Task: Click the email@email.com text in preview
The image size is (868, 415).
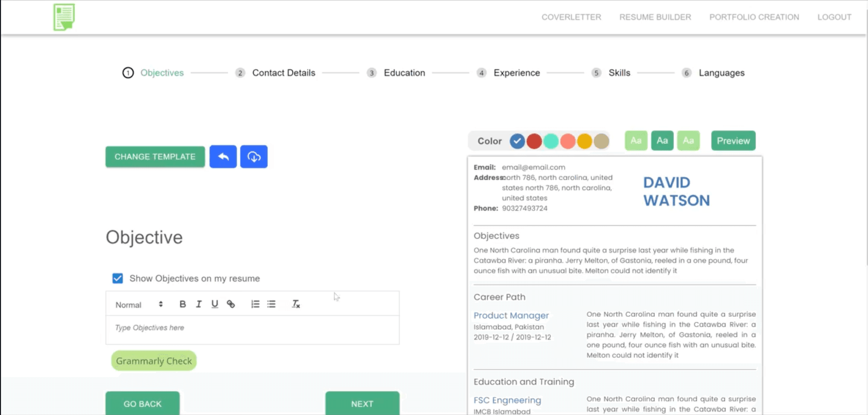Action: [x=533, y=168]
